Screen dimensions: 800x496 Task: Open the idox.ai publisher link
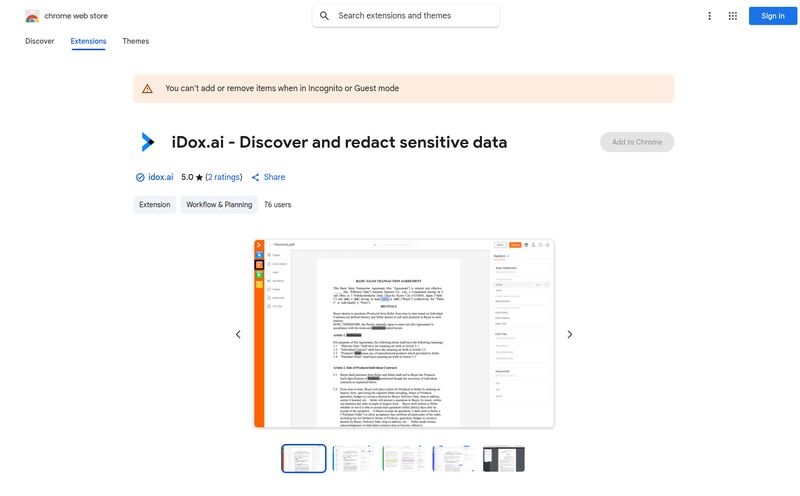[x=161, y=177]
